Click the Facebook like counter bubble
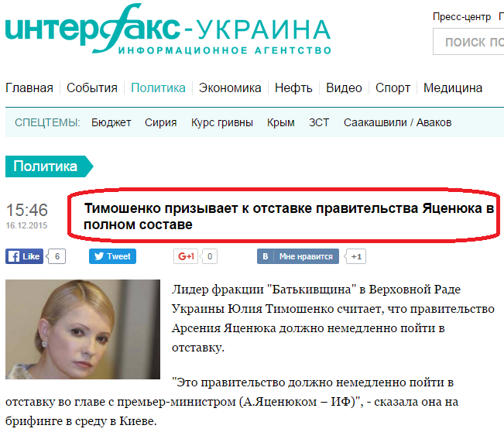 click(x=57, y=256)
